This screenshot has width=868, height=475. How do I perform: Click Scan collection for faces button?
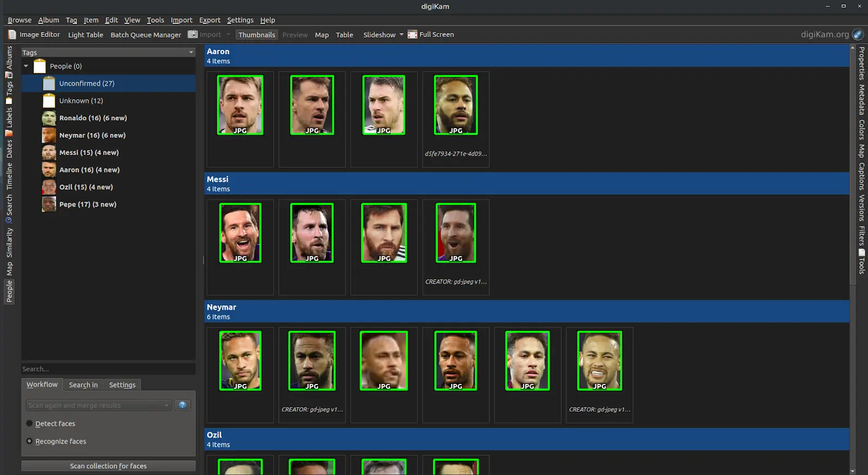tap(108, 466)
